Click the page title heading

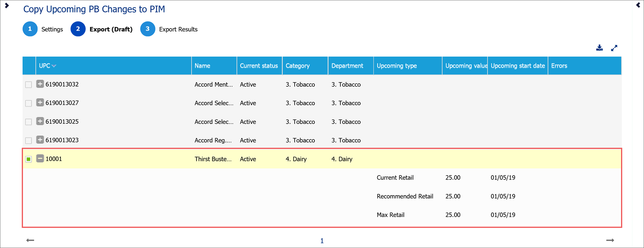coord(94,9)
